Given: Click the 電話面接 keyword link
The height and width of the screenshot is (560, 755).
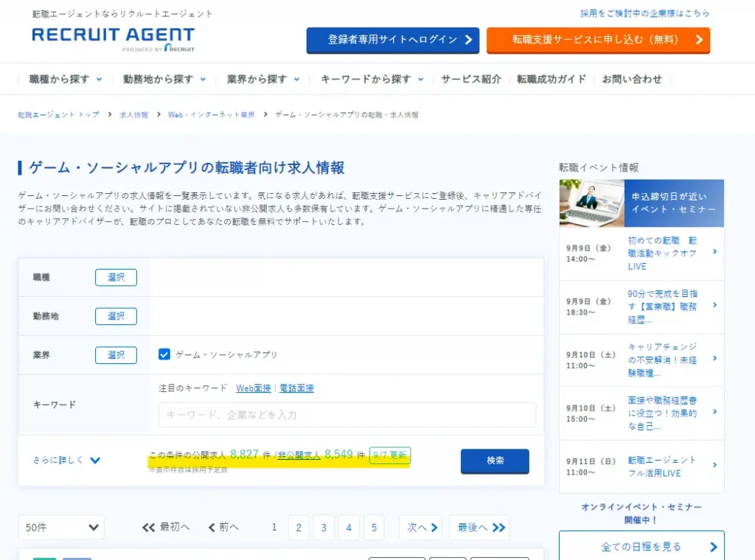Looking at the screenshot, I should (x=296, y=388).
